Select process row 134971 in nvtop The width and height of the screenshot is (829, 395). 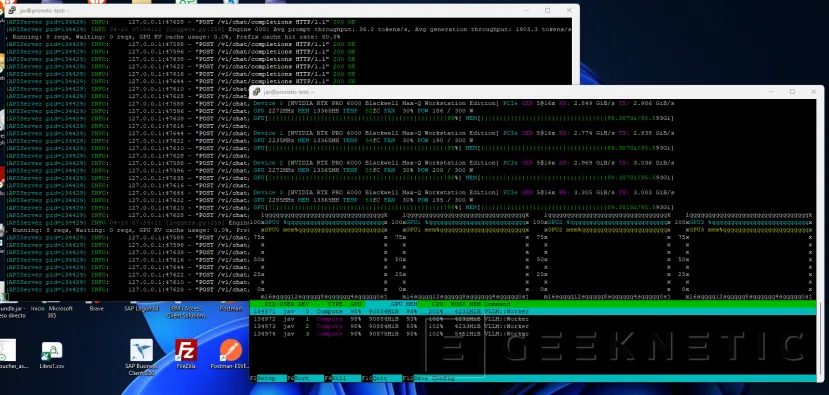pos(533,311)
